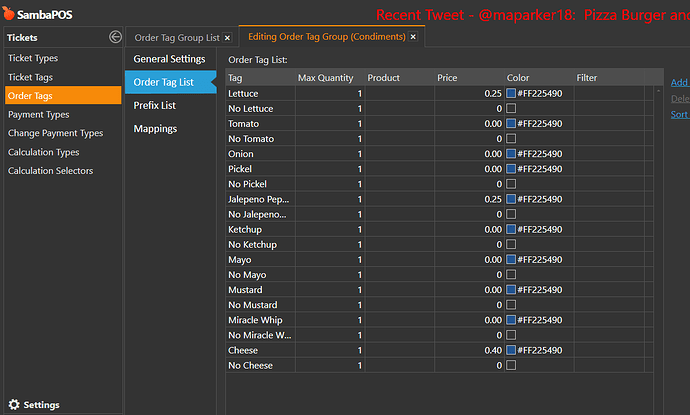
Task: Click the Sort link beside the tag list
Action: coord(679,115)
